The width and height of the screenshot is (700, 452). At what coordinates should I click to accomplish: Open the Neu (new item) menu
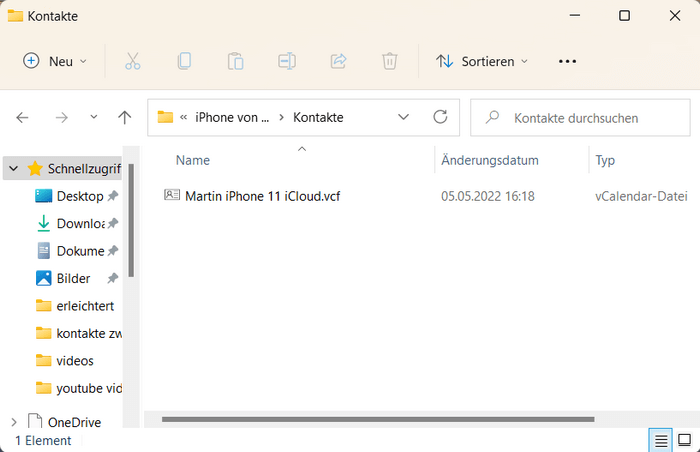point(55,61)
